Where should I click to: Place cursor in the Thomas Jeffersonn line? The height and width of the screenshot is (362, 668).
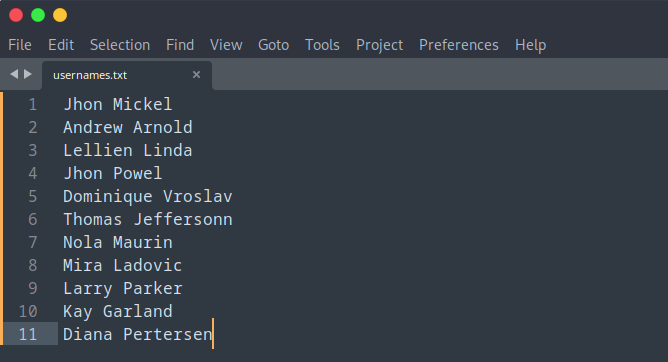[148, 219]
